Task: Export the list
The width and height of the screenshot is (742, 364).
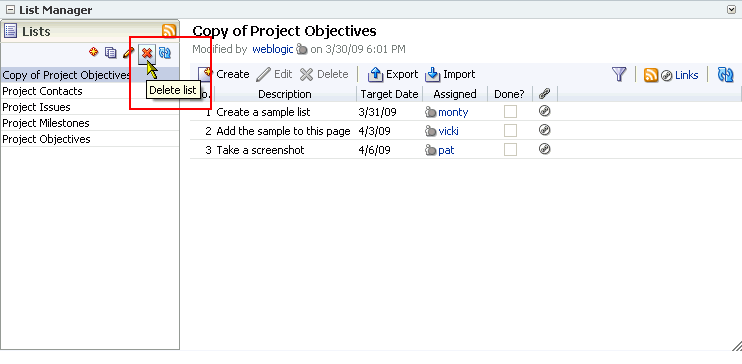Action: pos(393,74)
